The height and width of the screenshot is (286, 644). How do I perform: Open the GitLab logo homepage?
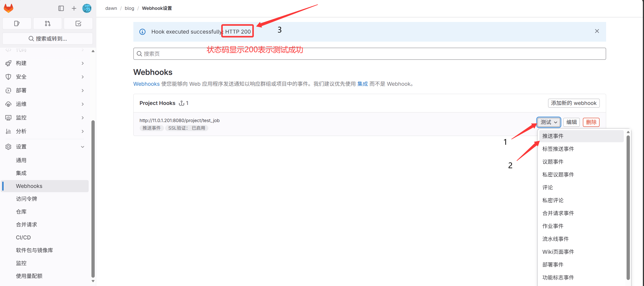tap(9, 8)
